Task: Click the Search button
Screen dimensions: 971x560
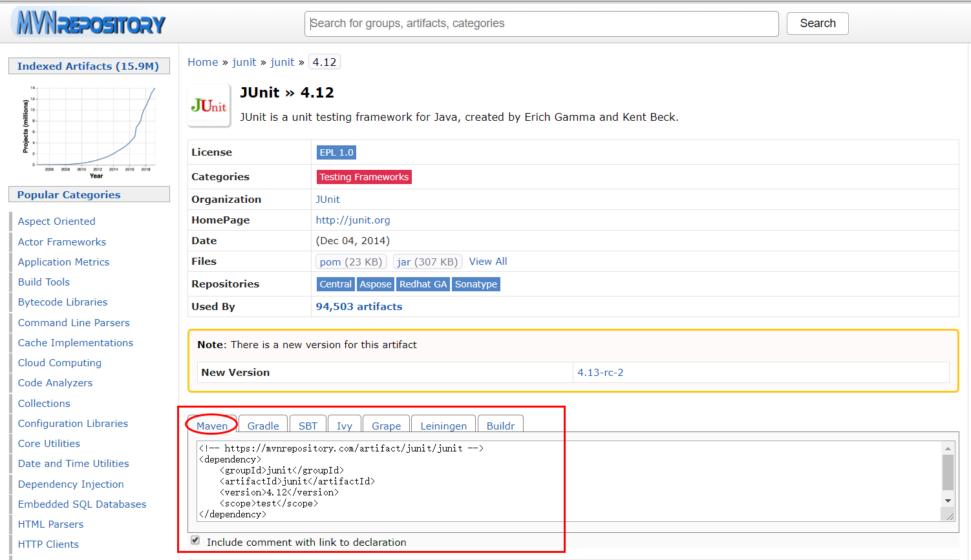Action: [817, 23]
